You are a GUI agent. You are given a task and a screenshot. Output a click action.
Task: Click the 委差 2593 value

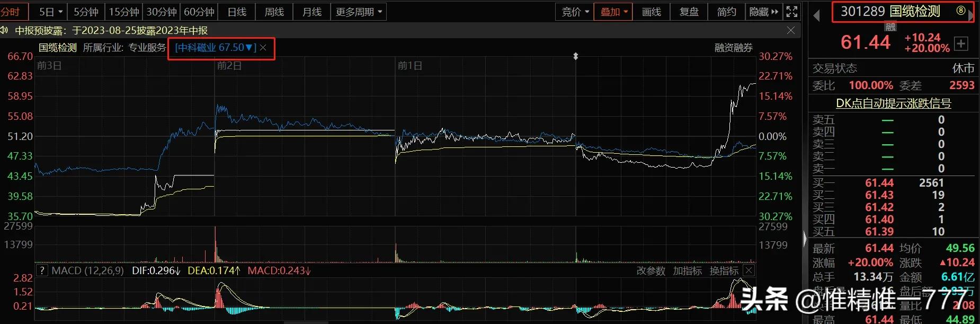coord(961,85)
